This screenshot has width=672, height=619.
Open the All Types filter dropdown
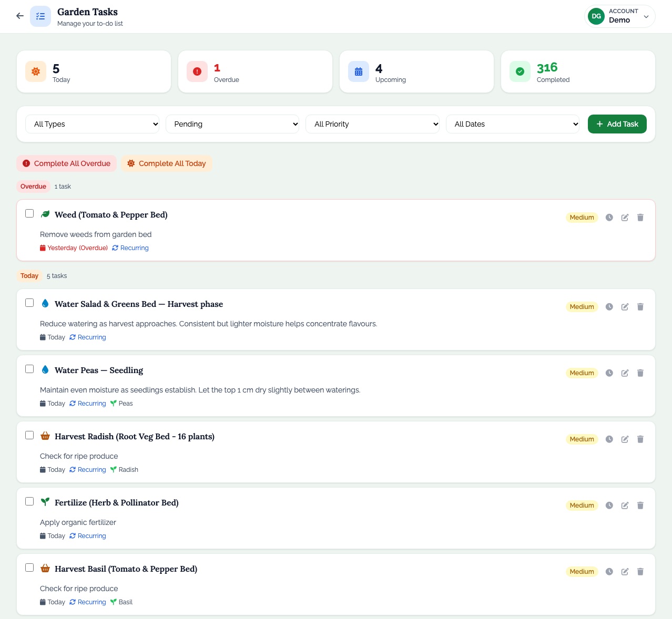pos(92,124)
